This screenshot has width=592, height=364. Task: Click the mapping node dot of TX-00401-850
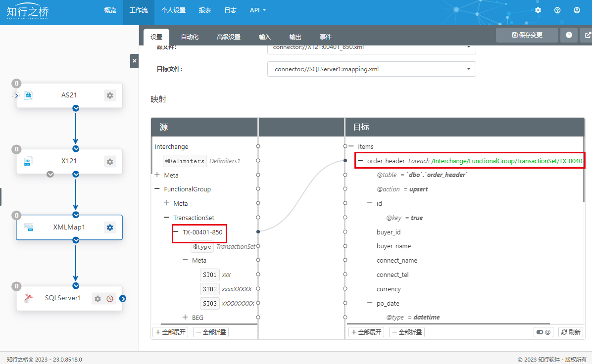pyautogui.click(x=258, y=231)
